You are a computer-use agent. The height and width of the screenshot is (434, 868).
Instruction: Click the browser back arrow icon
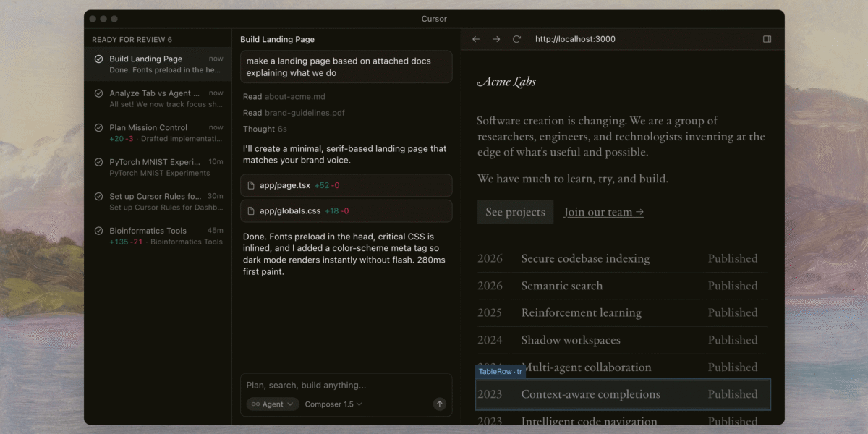pos(476,39)
